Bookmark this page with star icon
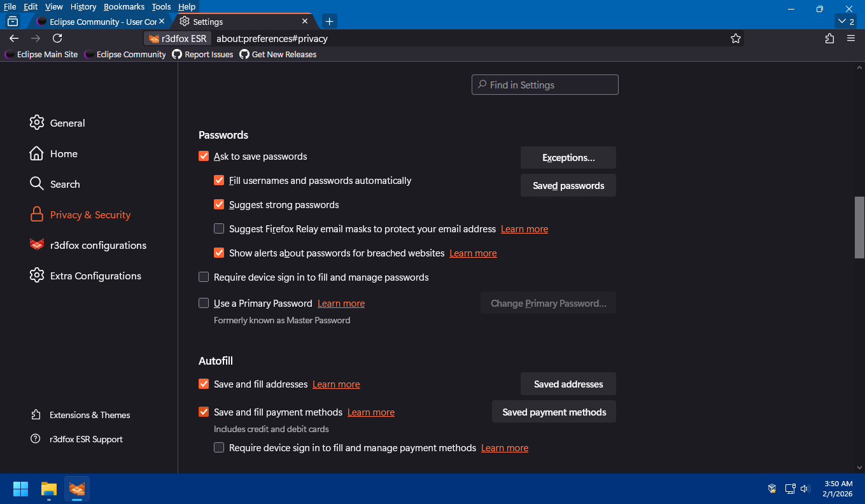 tap(736, 38)
